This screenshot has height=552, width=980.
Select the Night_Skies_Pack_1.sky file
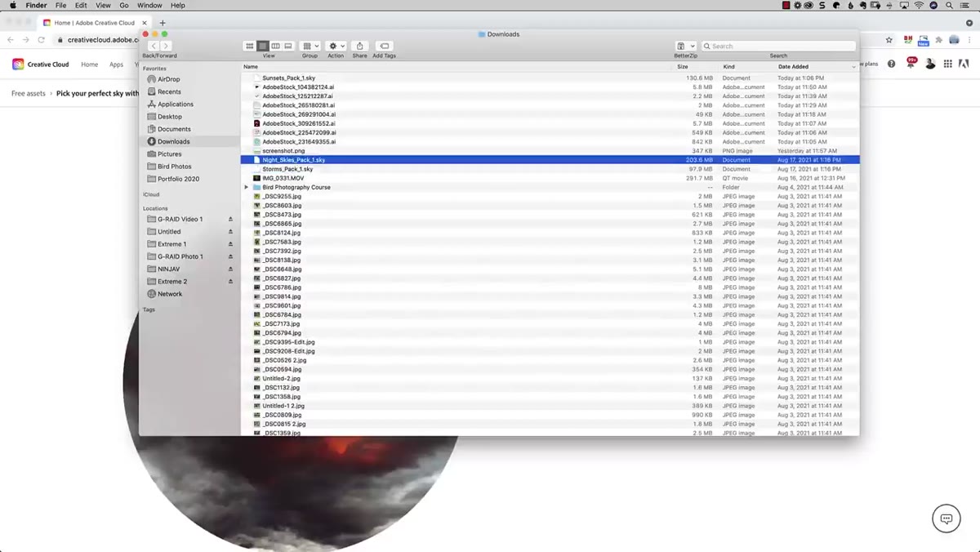point(550,160)
